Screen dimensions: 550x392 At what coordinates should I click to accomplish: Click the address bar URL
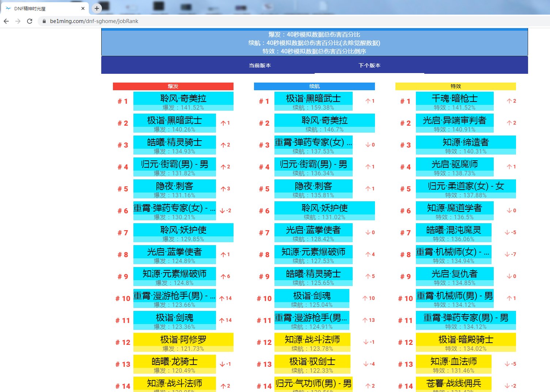(x=94, y=21)
